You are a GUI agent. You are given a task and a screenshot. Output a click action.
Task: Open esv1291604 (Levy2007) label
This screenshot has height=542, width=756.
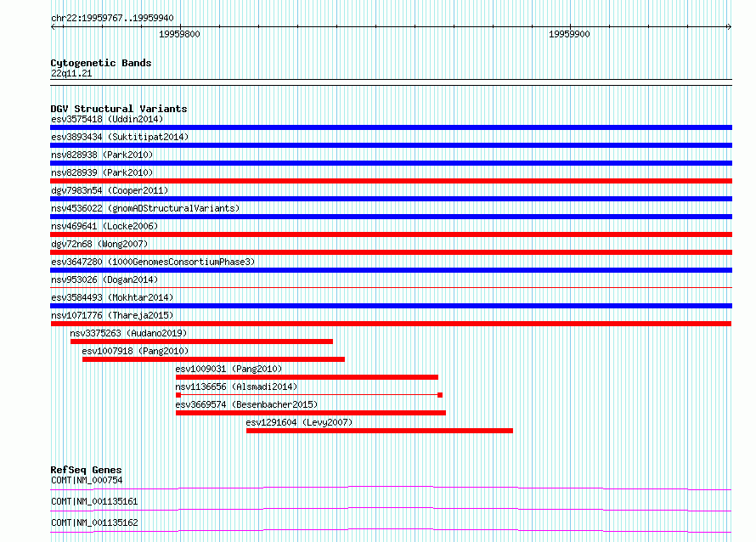299,422
